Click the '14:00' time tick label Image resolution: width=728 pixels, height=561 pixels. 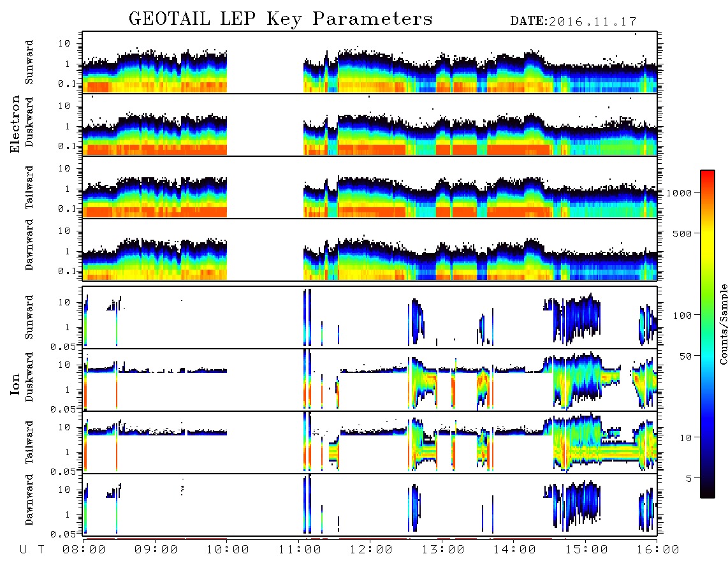[514, 550]
